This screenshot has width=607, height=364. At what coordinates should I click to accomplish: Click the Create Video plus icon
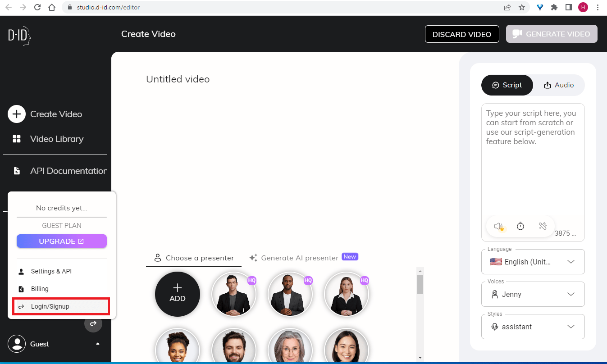[17, 114]
